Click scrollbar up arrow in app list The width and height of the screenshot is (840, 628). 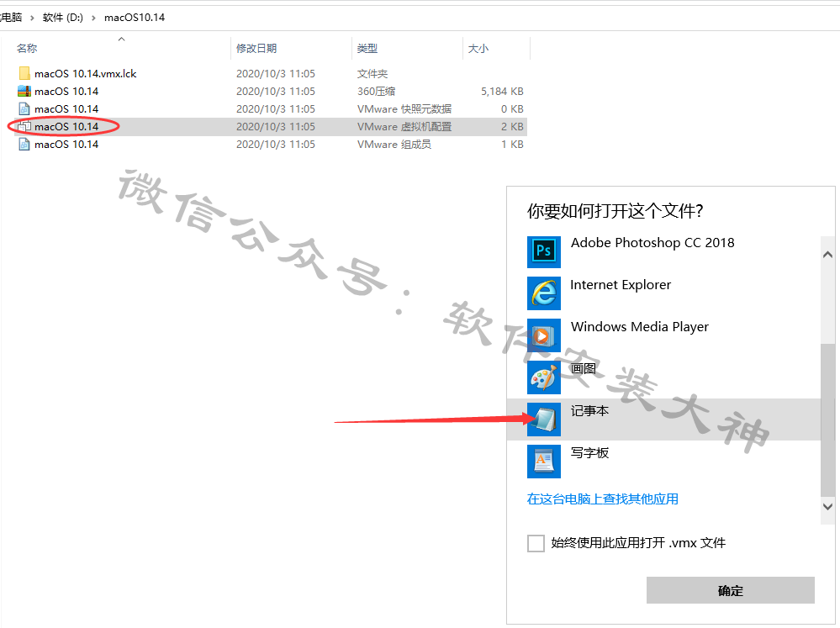(x=827, y=255)
